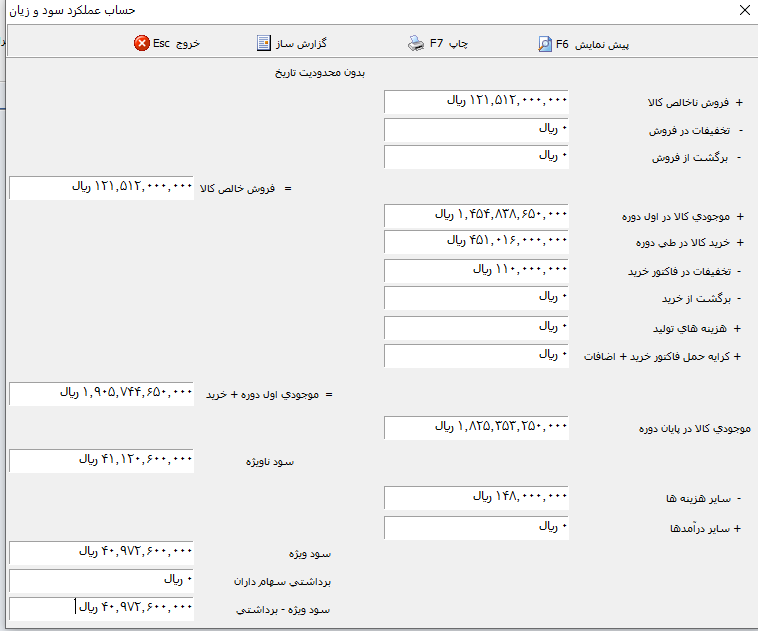Click the برداشتی سهام داران label
This screenshot has height=631, width=758.
click(282, 582)
